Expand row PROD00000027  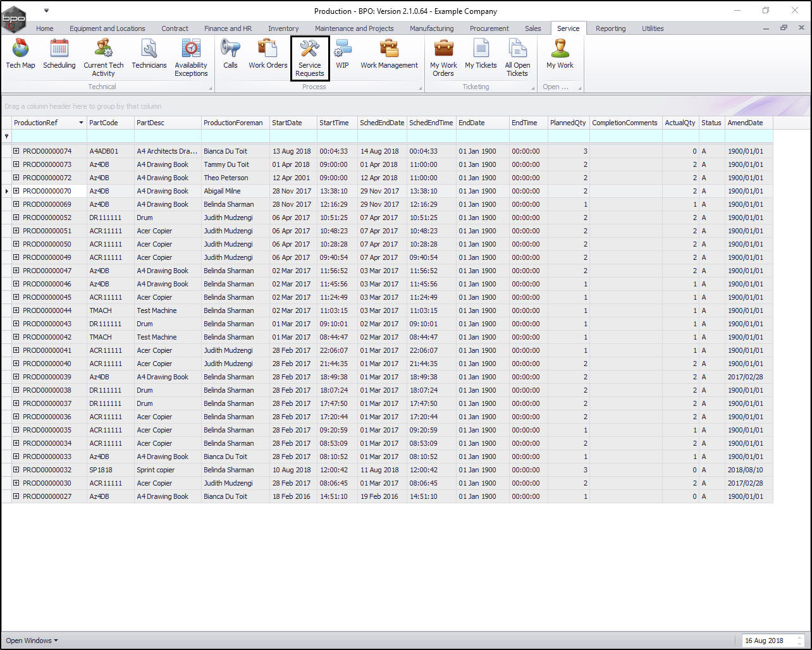[16, 496]
